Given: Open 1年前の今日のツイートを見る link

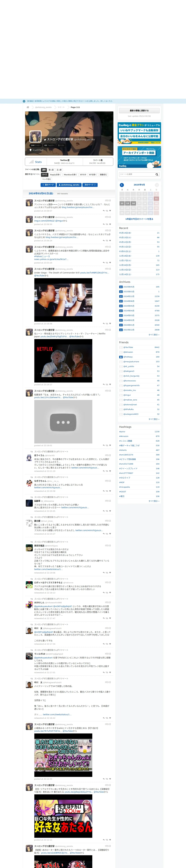Looking at the screenshot, I should tap(139, 219).
